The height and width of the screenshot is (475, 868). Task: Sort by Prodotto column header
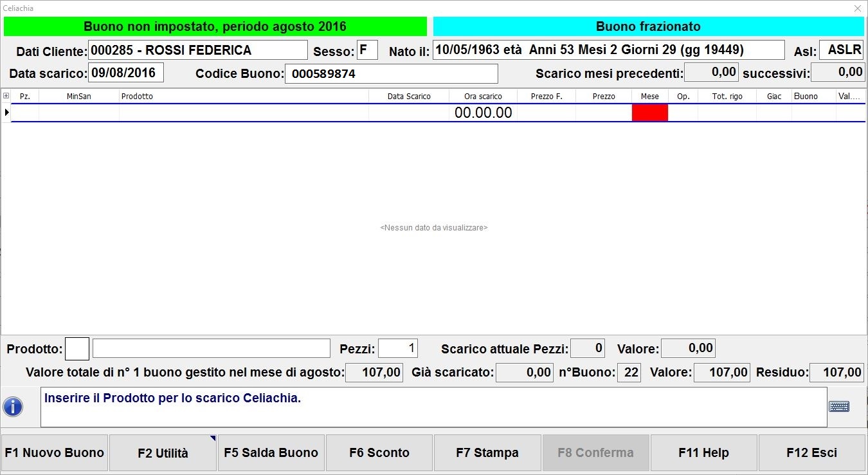pyautogui.click(x=243, y=96)
